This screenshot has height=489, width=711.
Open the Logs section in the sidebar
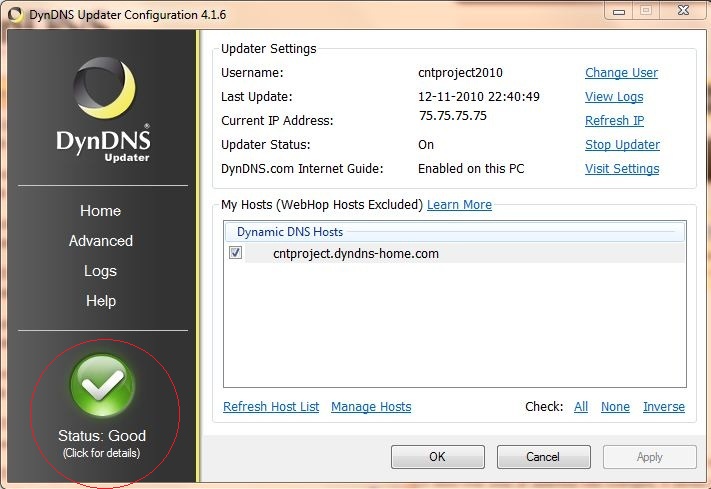pyautogui.click(x=101, y=271)
